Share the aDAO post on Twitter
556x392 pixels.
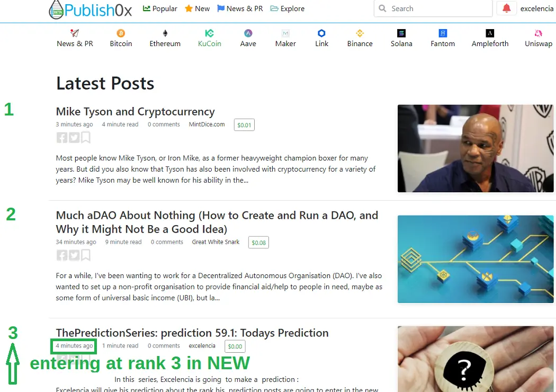[x=74, y=255]
